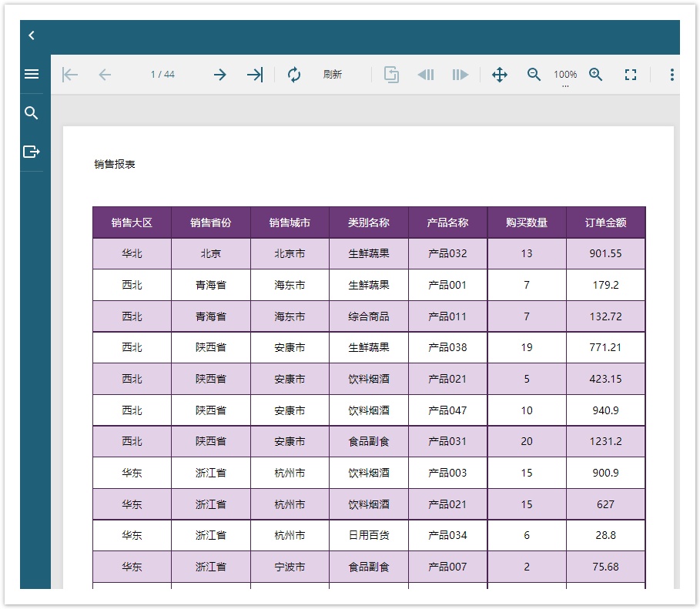Click the 北京 province cell
The height and width of the screenshot is (609, 700).
coord(211,253)
